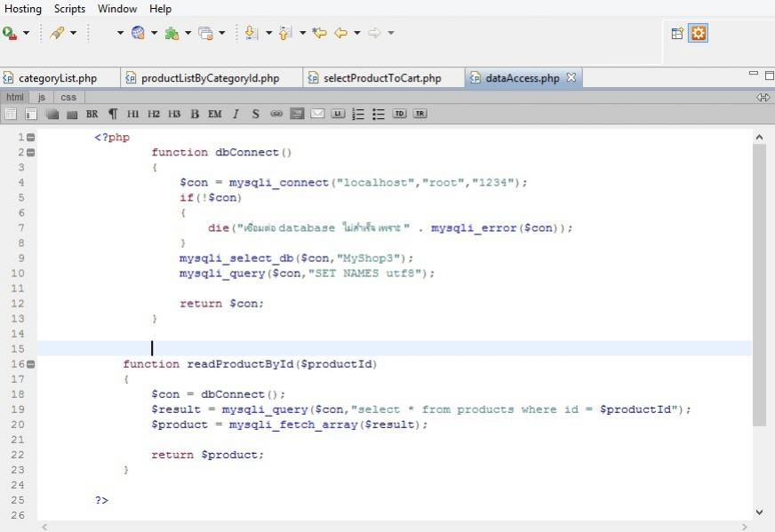This screenshot has height=532, width=775.
Task: Close the dataAccess.php editor tab
Action: pos(571,77)
